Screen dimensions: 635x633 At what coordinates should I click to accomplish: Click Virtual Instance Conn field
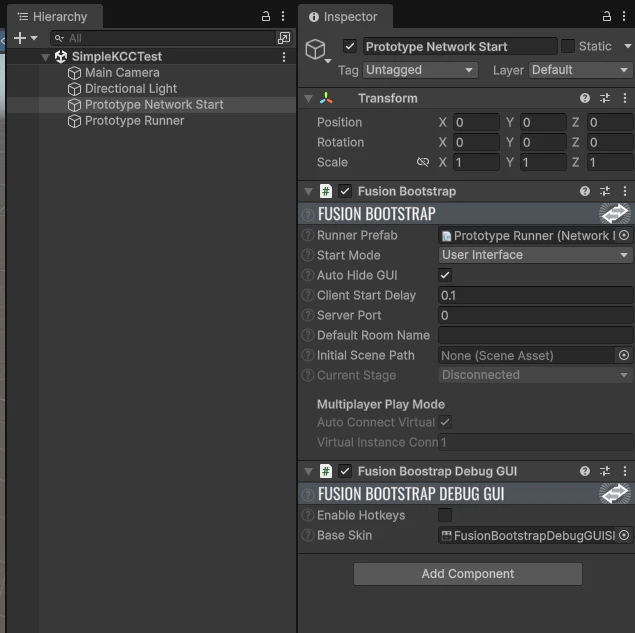coord(535,442)
